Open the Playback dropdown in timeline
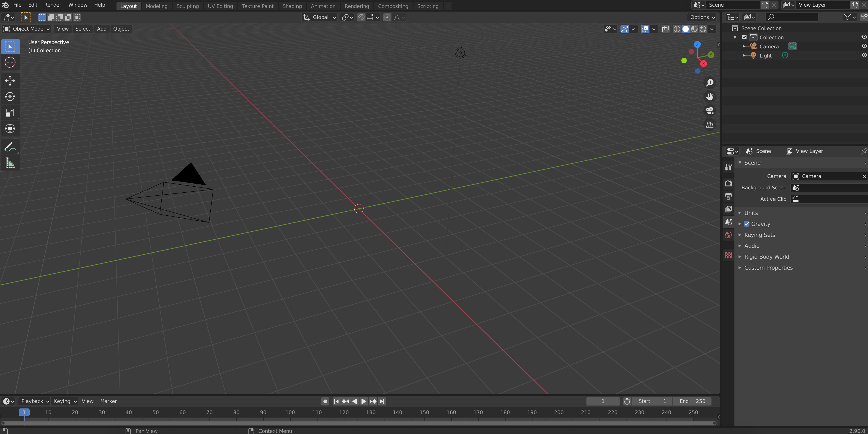The width and height of the screenshot is (868, 434). pos(34,401)
